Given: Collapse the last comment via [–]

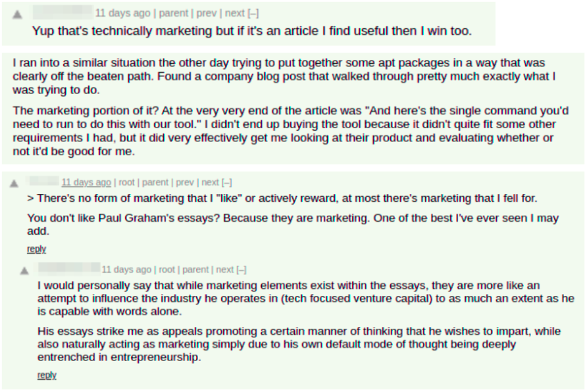Looking at the screenshot, I should coord(241,270).
